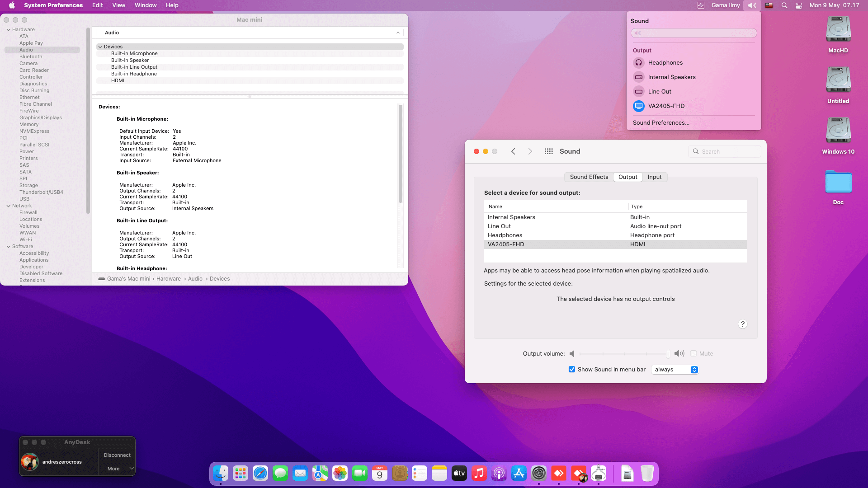The width and height of the screenshot is (868, 488).
Task: Click Disconnect in the AnyDesk panel
Action: [x=117, y=455]
